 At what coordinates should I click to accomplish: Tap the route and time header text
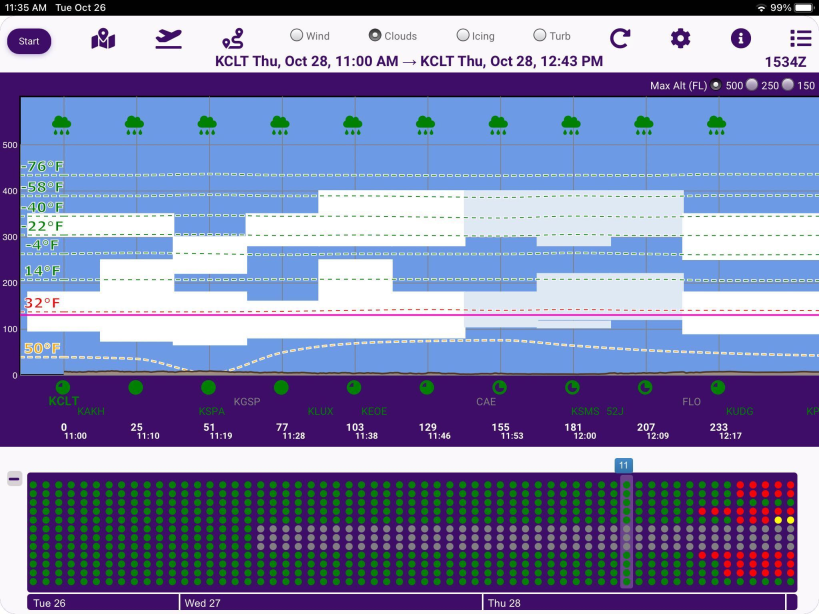click(409, 62)
